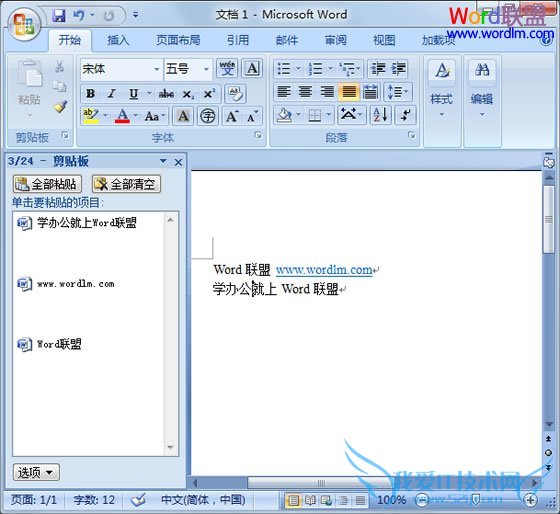Click the 全部清空 button
Image resolution: width=560 pixels, height=514 pixels.
pyautogui.click(x=126, y=184)
